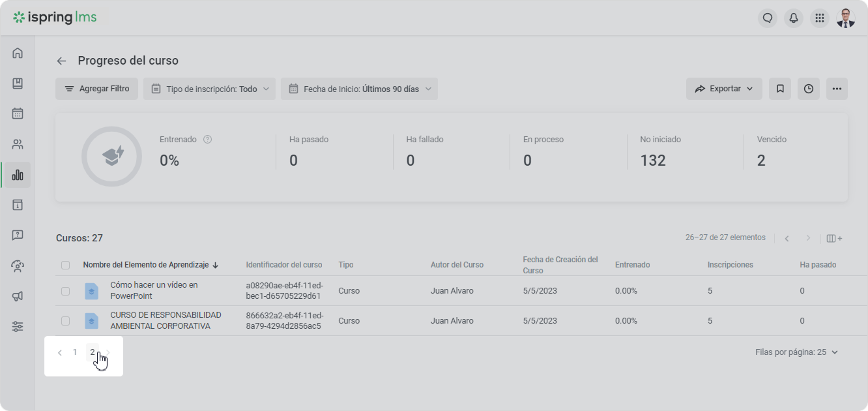
Task: Go to pagination page 1
Action: (x=75, y=352)
